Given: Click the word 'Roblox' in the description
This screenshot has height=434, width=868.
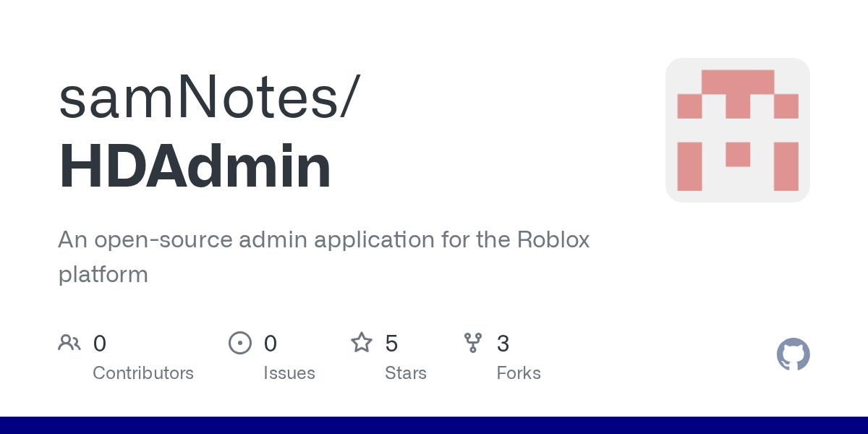Looking at the screenshot, I should click(x=553, y=240).
